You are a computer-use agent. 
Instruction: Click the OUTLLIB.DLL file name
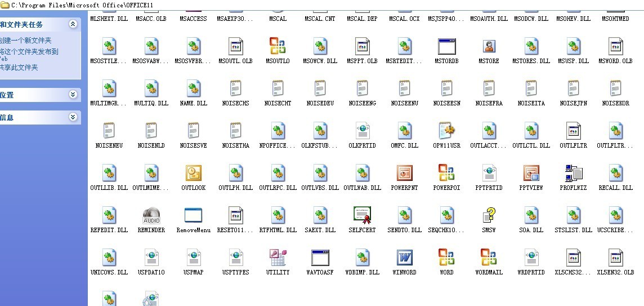point(109,188)
